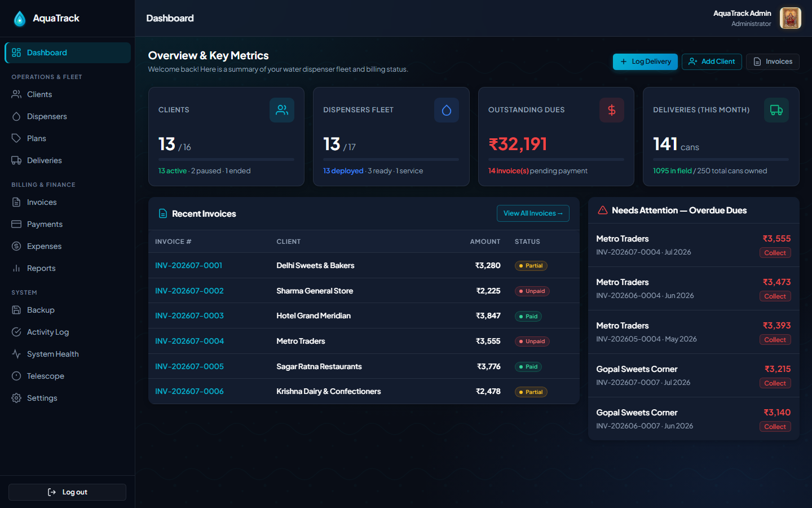This screenshot has width=812, height=508.
Task: Click the Backup disk icon in sidebar
Action: pos(16,310)
